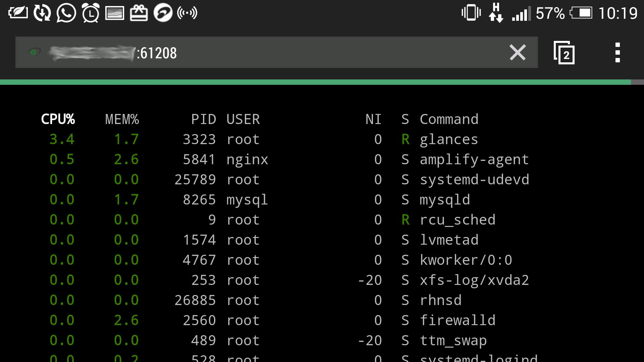The height and width of the screenshot is (362, 644).
Task: Click the green R status of glances
Action: tap(406, 139)
